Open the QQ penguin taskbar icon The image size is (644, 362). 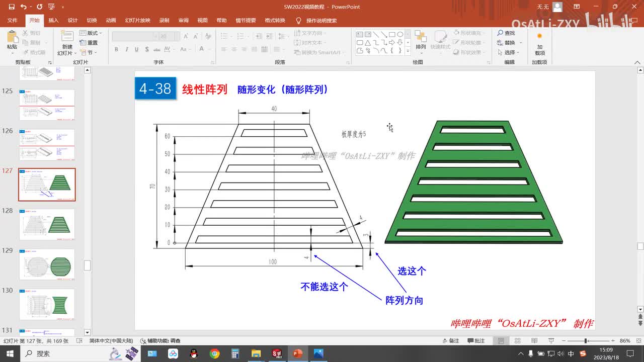194,353
